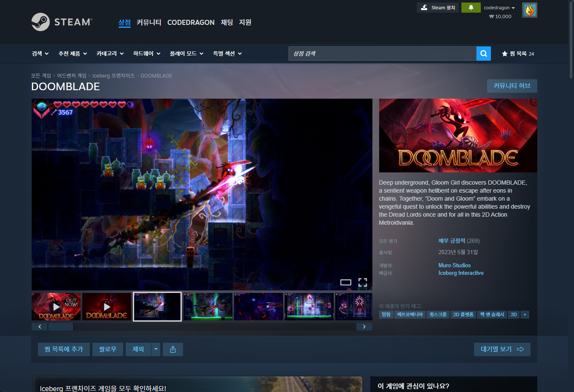The image size is (574, 392).
Task: Click the DOOMBLADE header capsule image
Action: (458, 136)
